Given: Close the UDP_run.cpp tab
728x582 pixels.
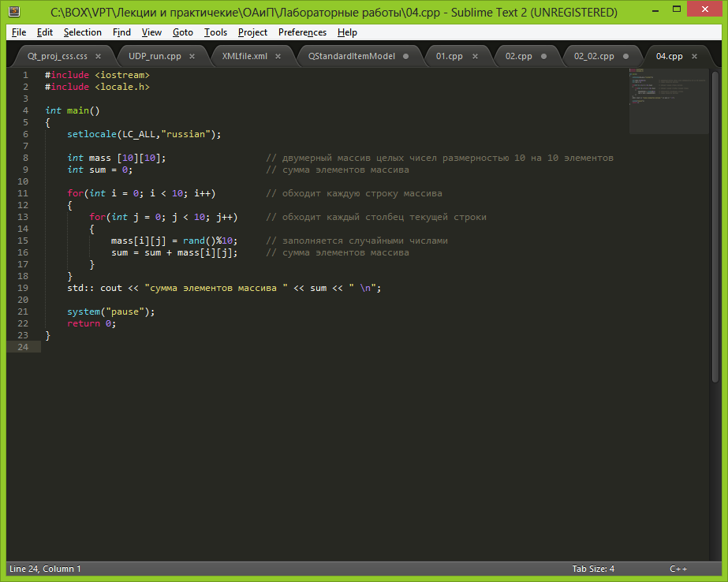Looking at the screenshot, I should coord(192,56).
